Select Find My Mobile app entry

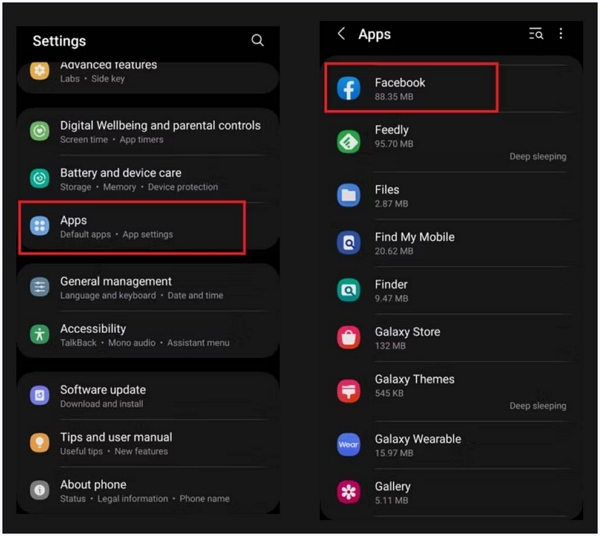[x=452, y=243]
